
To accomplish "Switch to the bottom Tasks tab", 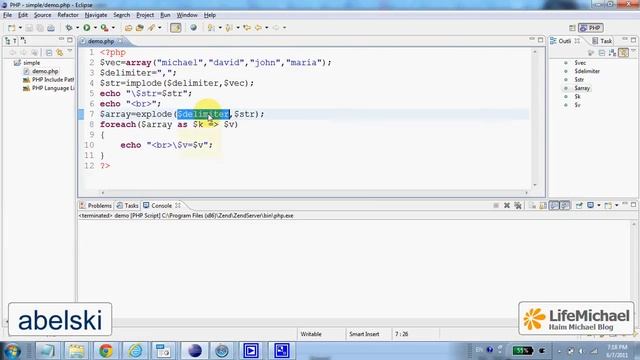I will tap(128, 206).
